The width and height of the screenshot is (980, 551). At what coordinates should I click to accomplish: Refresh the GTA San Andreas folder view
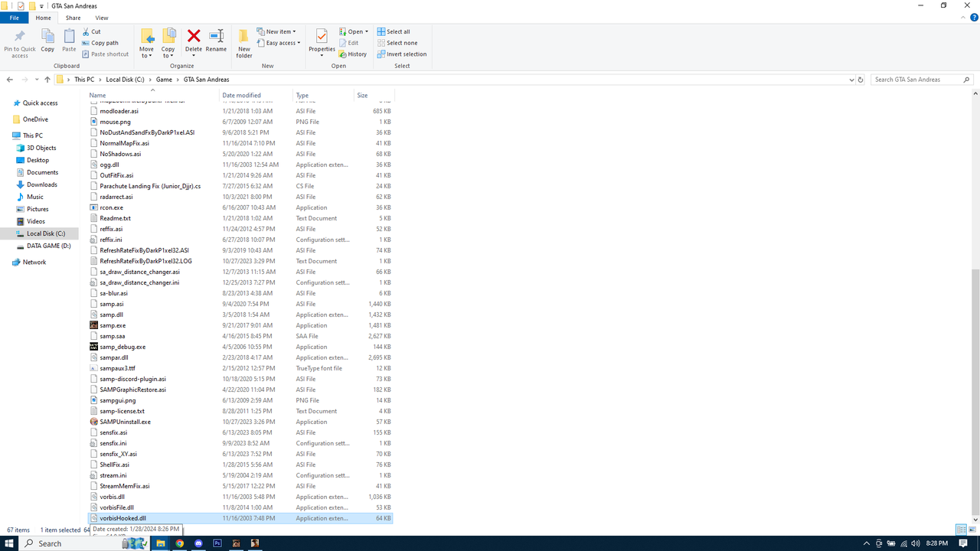861,80
